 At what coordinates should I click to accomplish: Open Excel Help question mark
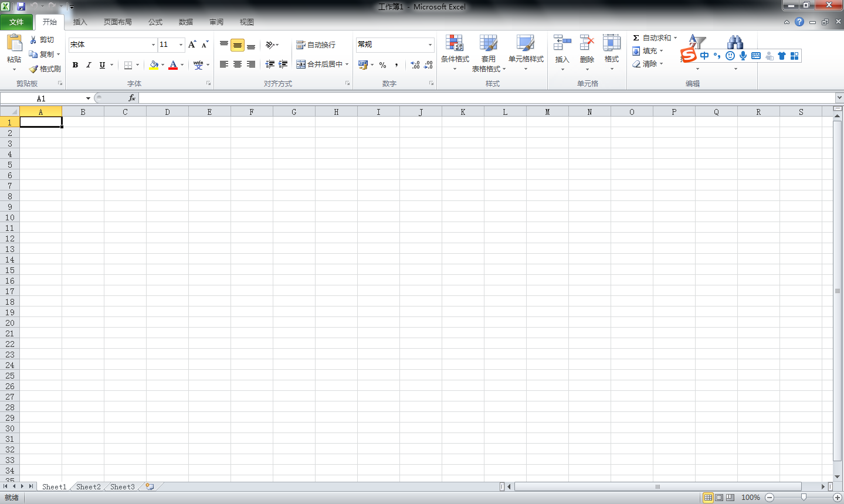pyautogui.click(x=799, y=22)
